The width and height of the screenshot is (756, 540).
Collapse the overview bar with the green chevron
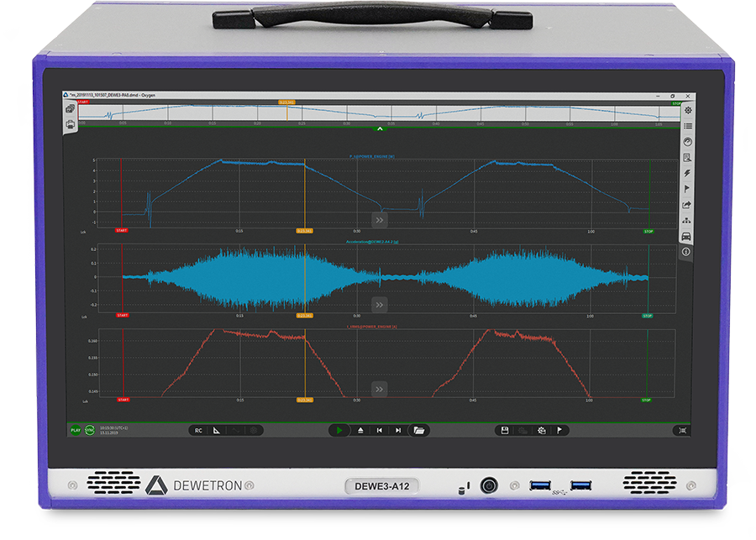[x=380, y=128]
